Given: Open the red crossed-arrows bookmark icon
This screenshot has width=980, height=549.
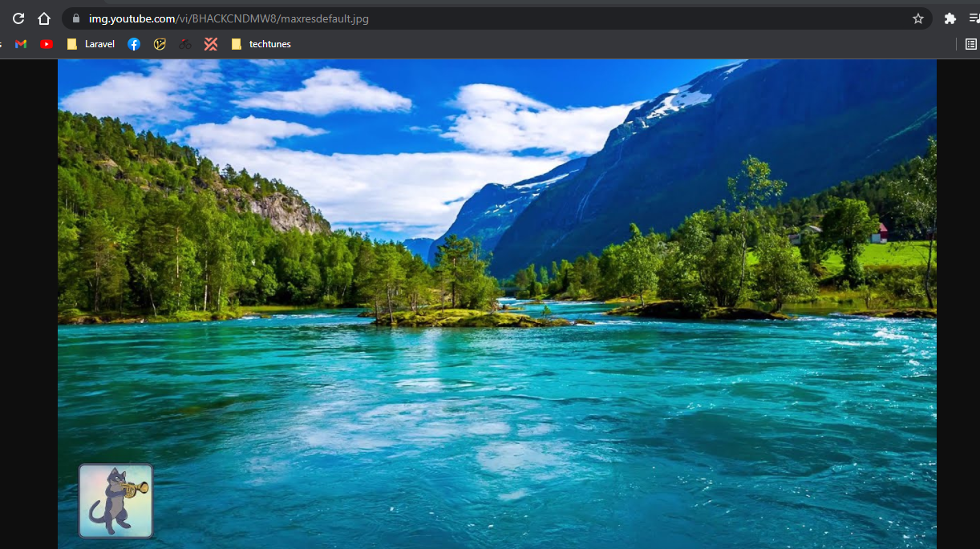Looking at the screenshot, I should pyautogui.click(x=211, y=44).
